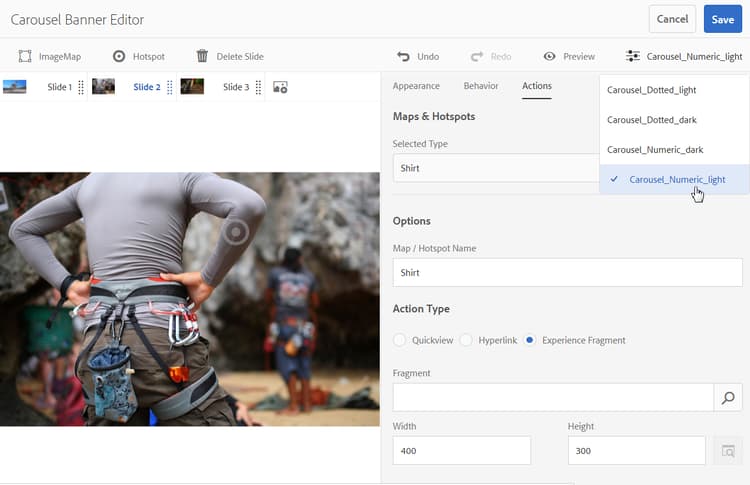Choose the Quickview action type
Viewport: 750px width, 485px height.
[x=399, y=340]
